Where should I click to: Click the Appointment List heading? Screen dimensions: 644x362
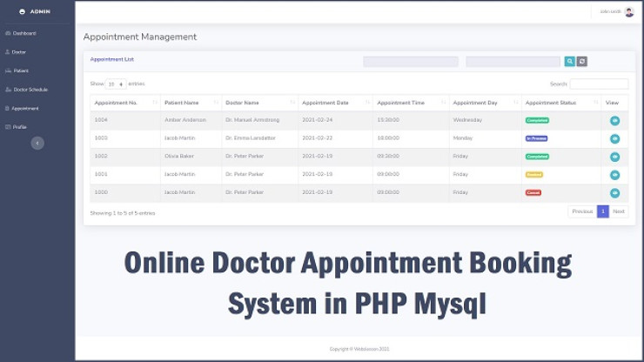111,59
